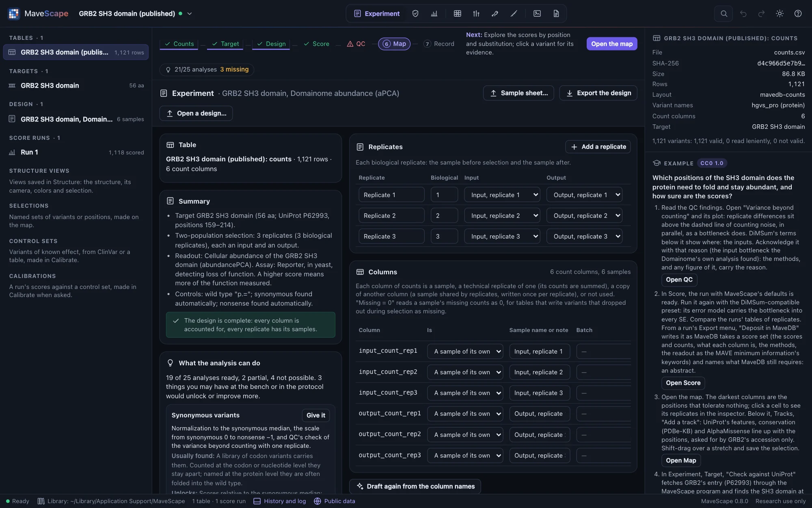Select GRB2 SH3 domain table in Tables sidebar
The height and width of the screenshot is (508, 812).
coord(76,52)
